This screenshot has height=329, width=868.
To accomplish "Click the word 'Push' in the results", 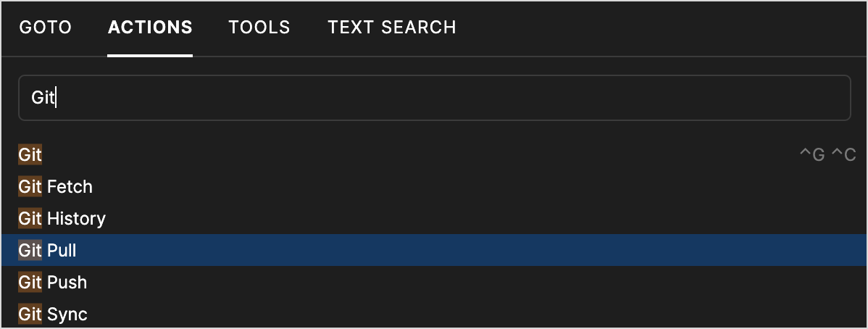I will click(x=67, y=283).
